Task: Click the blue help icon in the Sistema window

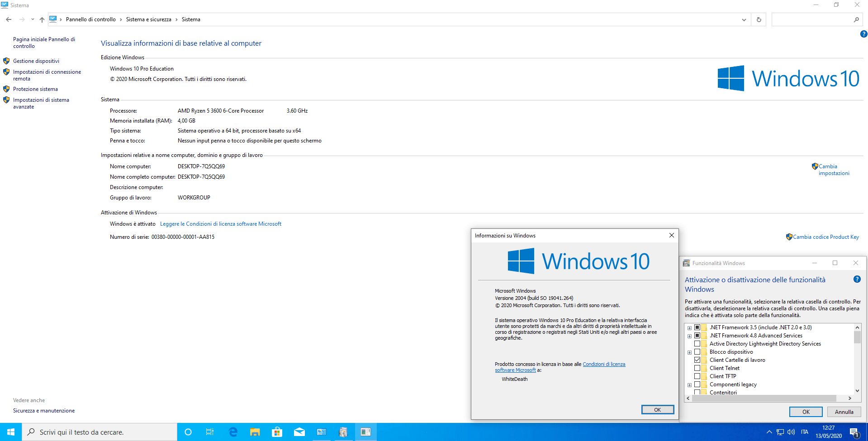Action: pos(863,34)
